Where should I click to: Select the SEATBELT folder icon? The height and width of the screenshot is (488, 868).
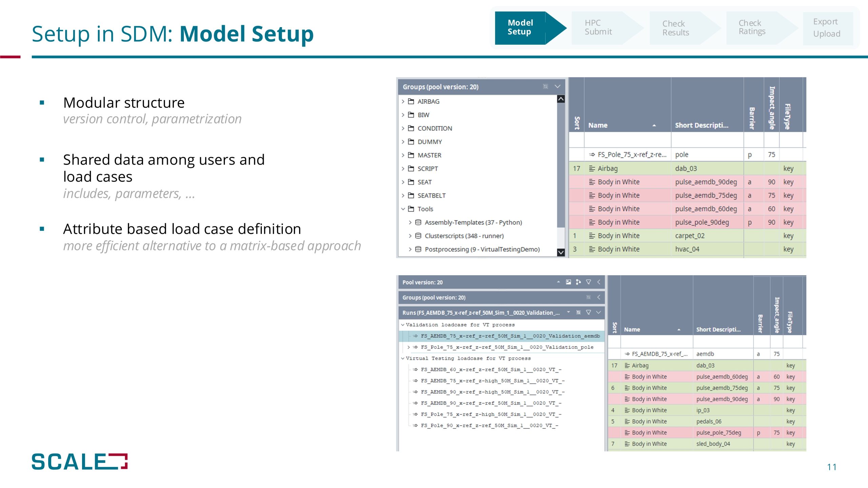(x=411, y=195)
